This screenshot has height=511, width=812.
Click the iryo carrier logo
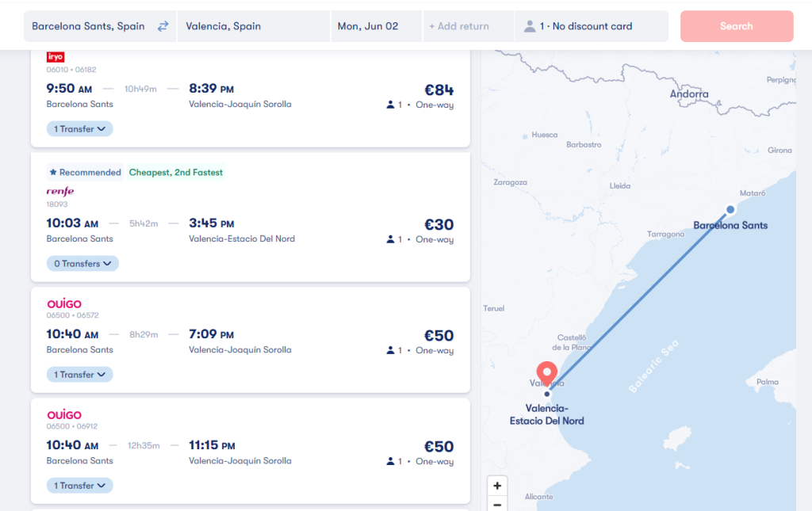coord(56,57)
